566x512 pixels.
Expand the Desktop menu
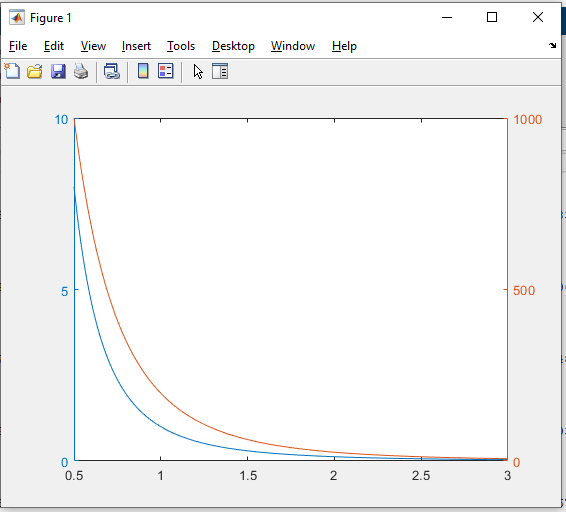(x=233, y=46)
